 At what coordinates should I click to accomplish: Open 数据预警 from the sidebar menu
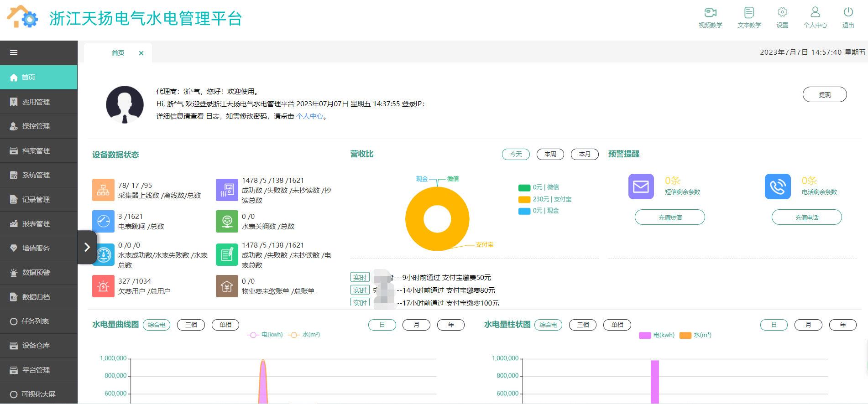coord(36,272)
